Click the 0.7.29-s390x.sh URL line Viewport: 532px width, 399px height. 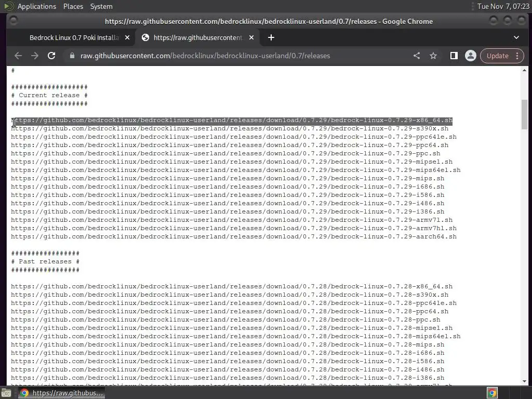pos(230,129)
